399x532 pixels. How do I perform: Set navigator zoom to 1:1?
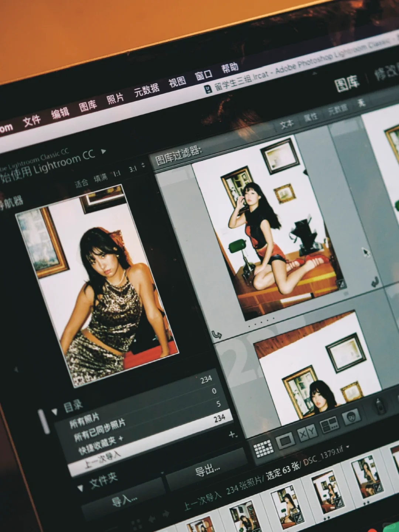coord(117,173)
